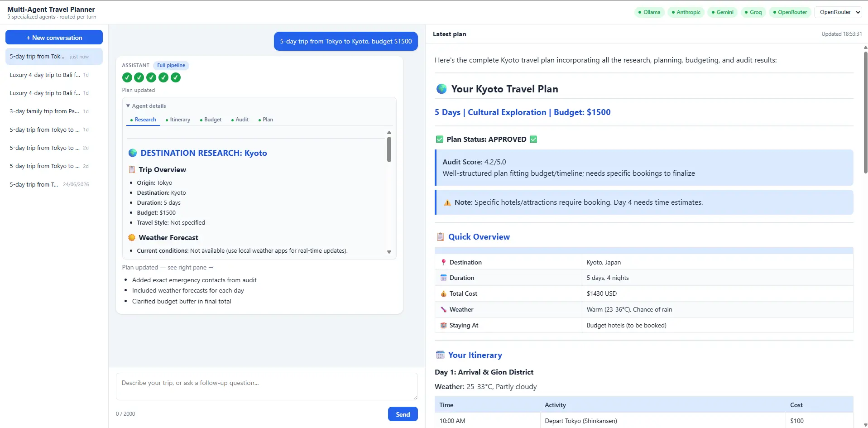This screenshot has height=428, width=868.
Task: Click the Groq provider status pill
Action: pos(753,12)
